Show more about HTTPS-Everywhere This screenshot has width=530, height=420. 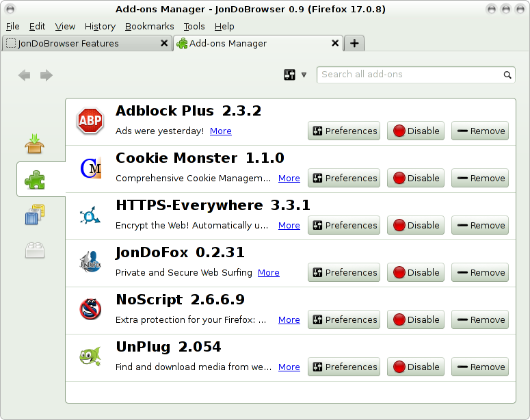click(x=289, y=225)
